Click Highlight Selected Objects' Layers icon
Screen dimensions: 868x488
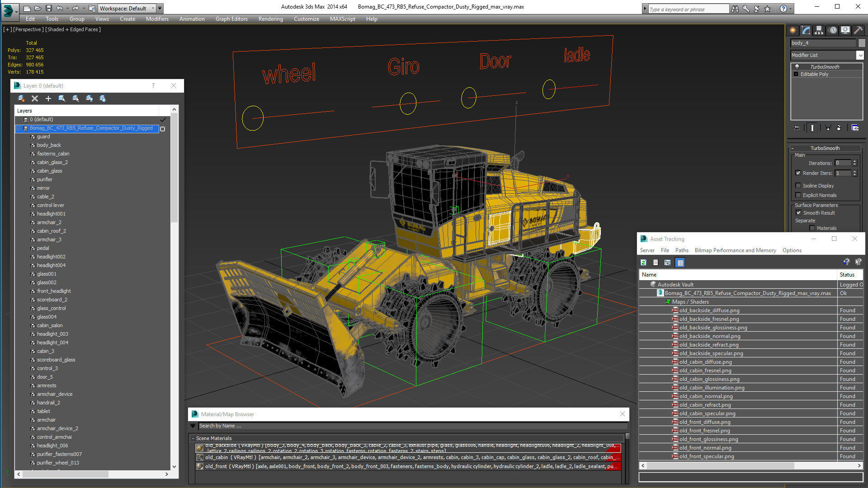tap(75, 99)
